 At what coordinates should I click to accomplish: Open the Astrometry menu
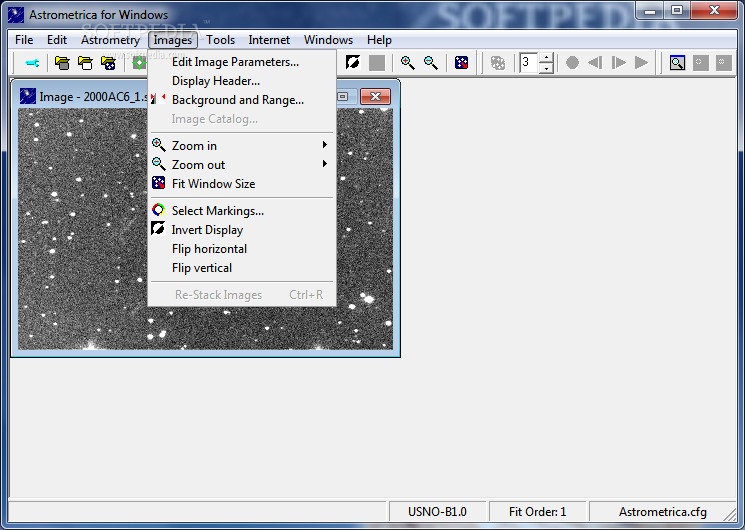click(x=110, y=40)
